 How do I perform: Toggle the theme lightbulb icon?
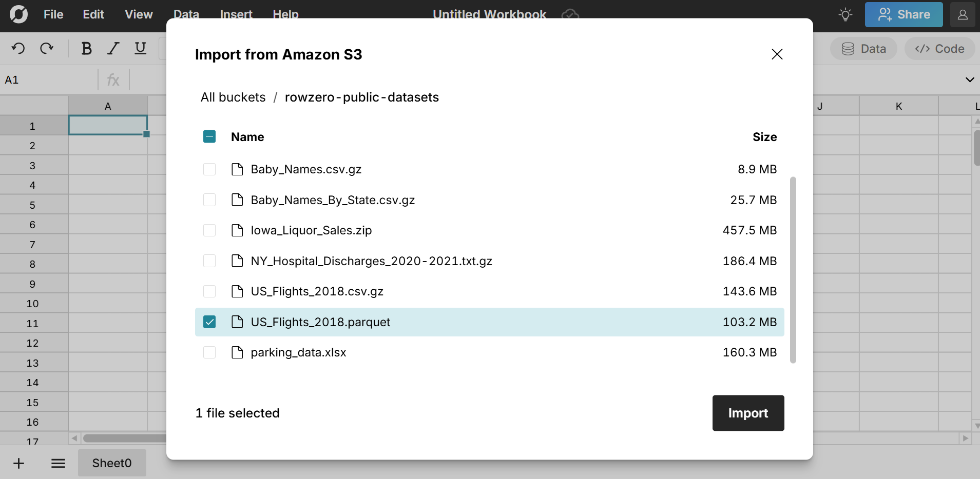(x=845, y=14)
